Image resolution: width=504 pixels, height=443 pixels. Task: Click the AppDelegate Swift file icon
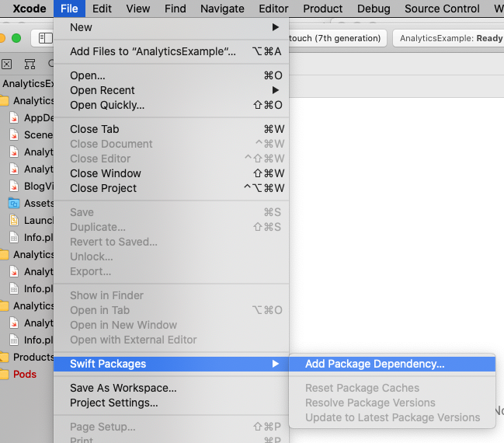click(x=14, y=118)
